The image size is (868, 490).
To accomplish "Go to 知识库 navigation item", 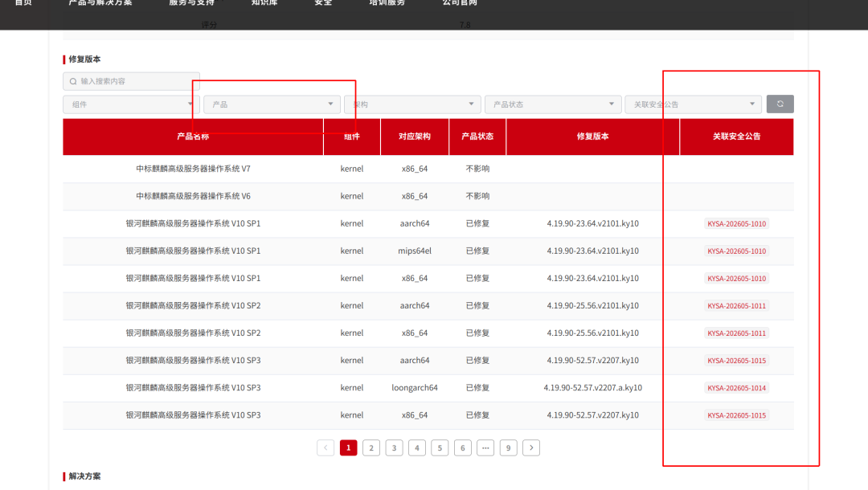I will 264,2.
